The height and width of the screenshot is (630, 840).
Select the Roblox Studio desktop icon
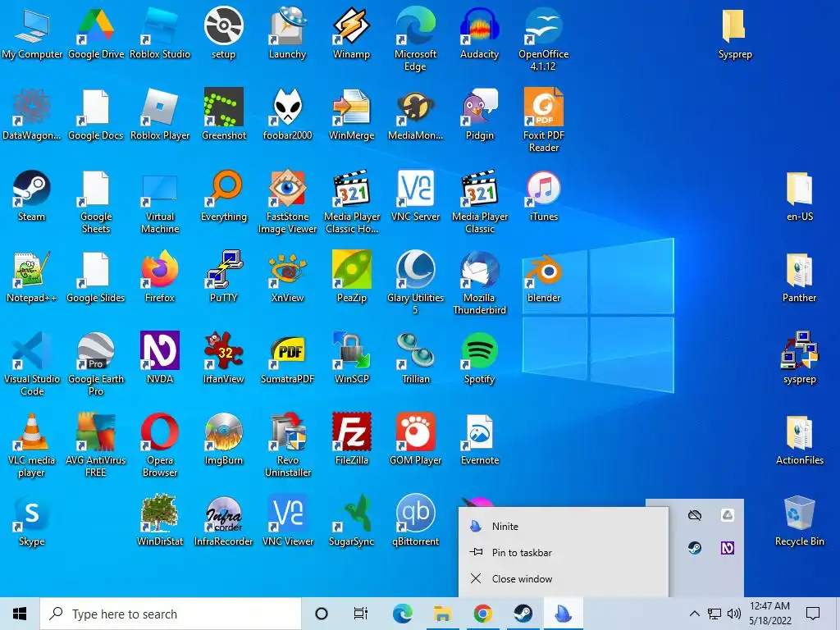point(160,33)
